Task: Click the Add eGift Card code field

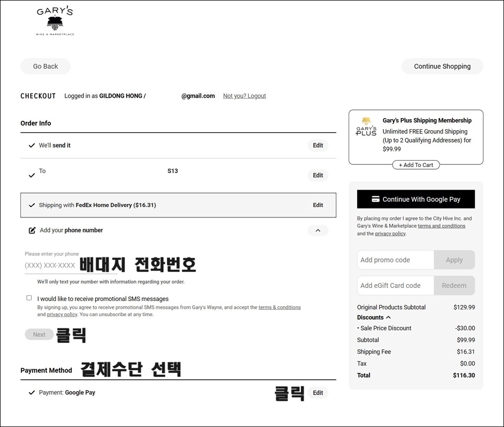Action: tap(396, 286)
